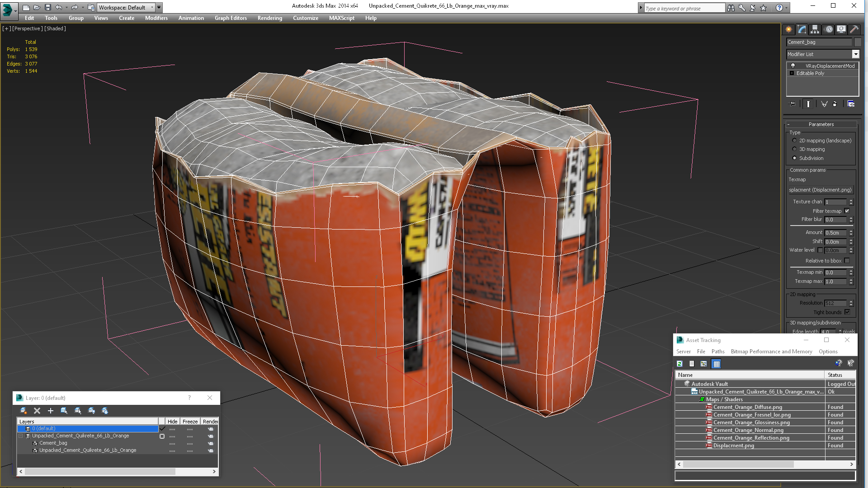Click Select Highlighted Objects and Layers icon
The width and height of the screenshot is (868, 488).
64,411
